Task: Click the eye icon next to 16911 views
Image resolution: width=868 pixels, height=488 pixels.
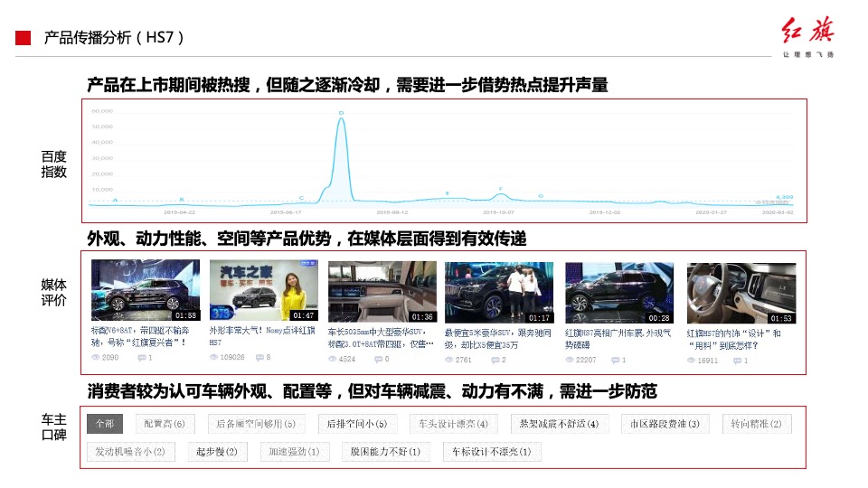Action: 692,361
